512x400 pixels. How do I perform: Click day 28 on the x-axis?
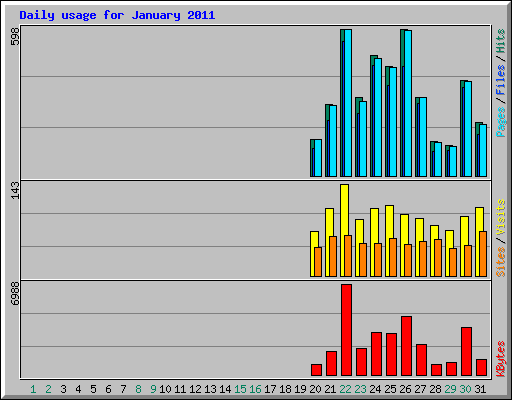[435, 389]
